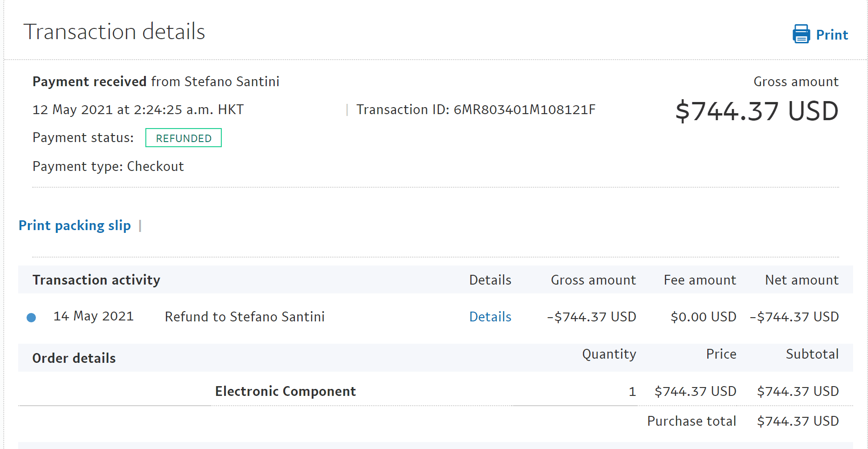Click the Quantity column header

[608, 354]
